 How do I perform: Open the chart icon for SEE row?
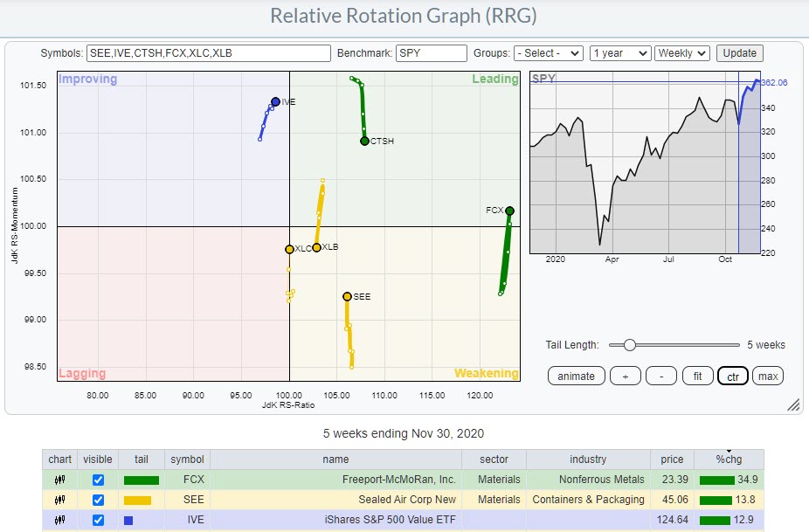(x=60, y=500)
